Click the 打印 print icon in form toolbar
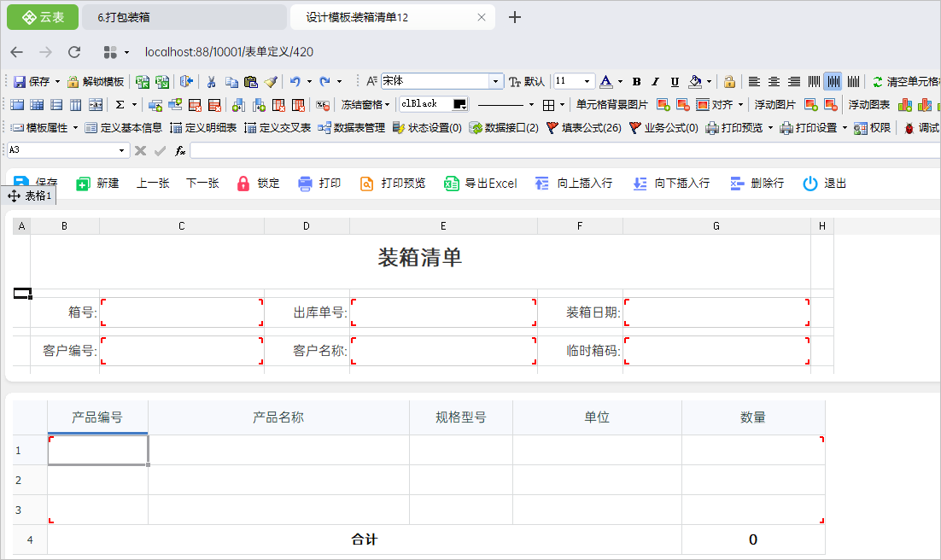This screenshot has width=941, height=560. (x=305, y=184)
